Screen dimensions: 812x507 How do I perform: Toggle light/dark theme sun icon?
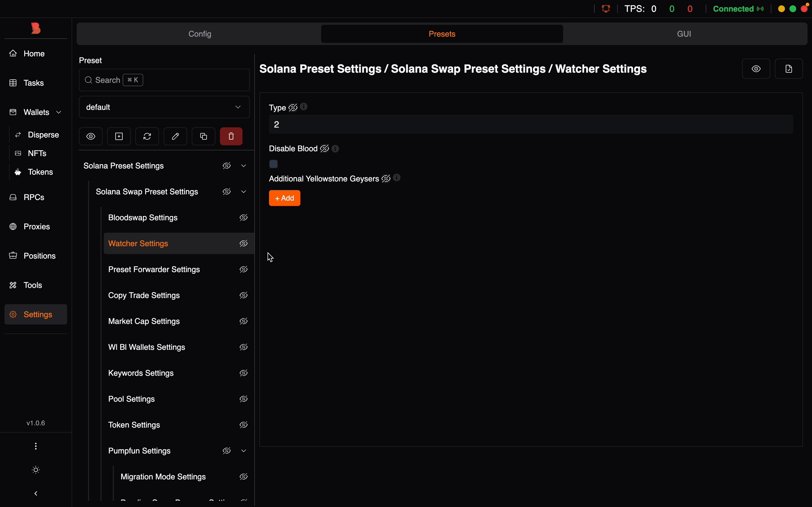coord(36,470)
